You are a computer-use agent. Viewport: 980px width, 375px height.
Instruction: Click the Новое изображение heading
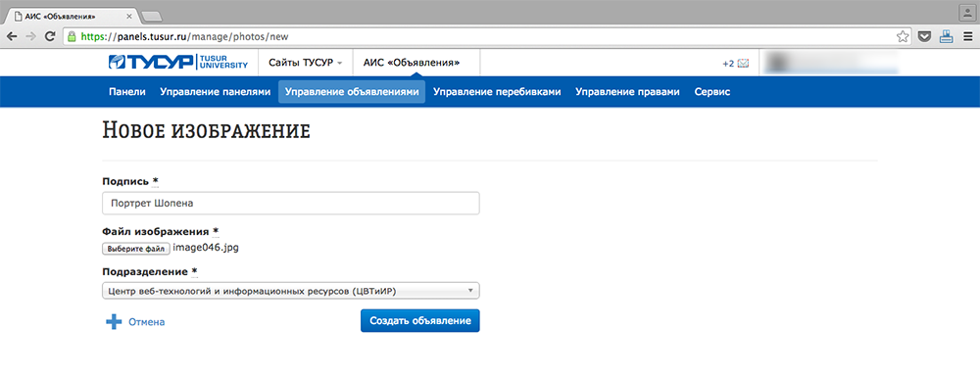[206, 131]
